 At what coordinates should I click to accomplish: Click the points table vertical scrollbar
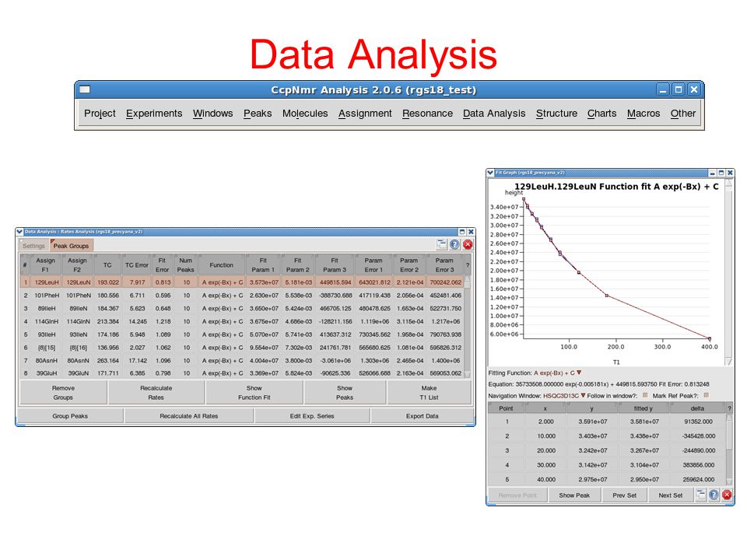(729, 450)
